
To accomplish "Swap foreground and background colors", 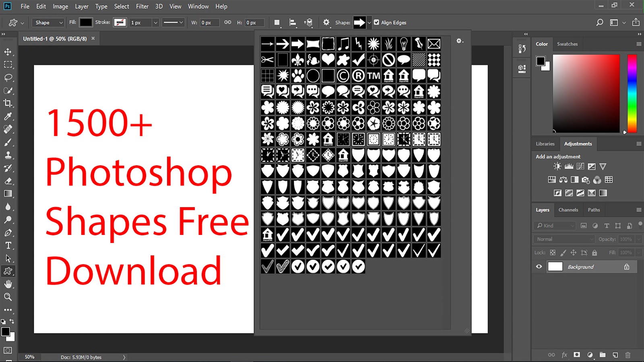I will [12, 321].
